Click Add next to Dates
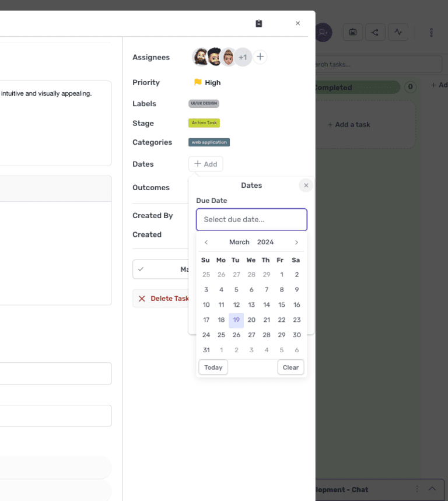Viewport: 448px width, 501px height. click(x=205, y=164)
